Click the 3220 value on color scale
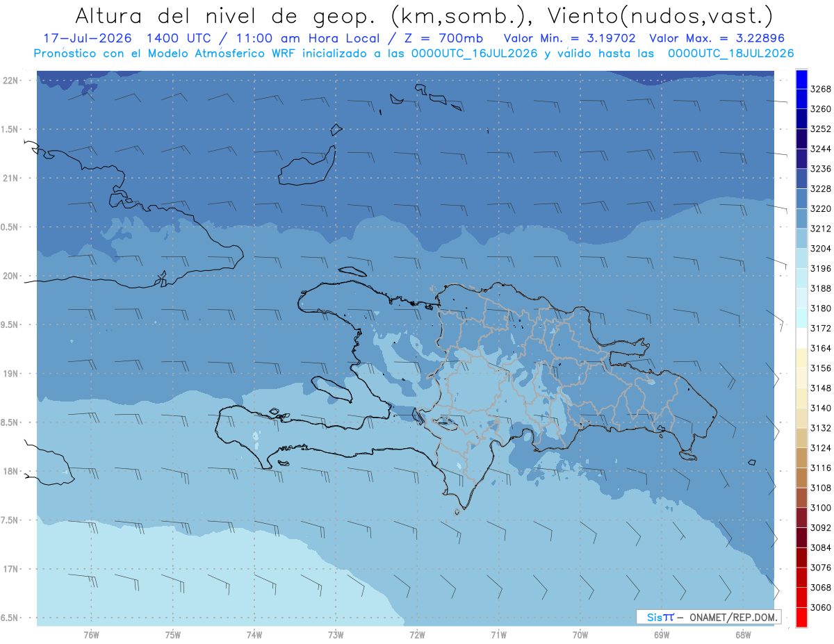The image size is (834, 644). coord(820,208)
